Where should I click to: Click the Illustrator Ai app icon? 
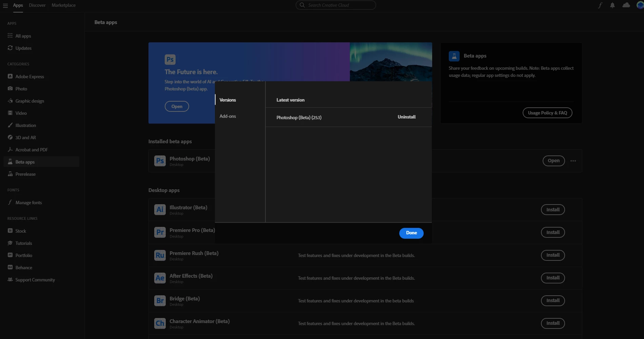[x=160, y=210]
